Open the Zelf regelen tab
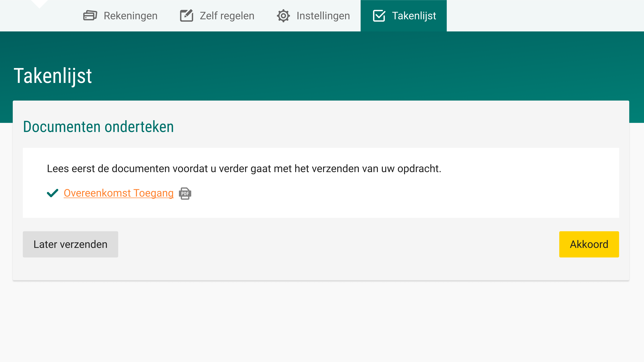The height and width of the screenshot is (362, 644). 217,16
